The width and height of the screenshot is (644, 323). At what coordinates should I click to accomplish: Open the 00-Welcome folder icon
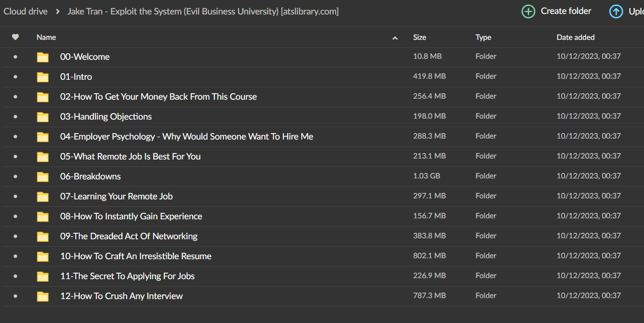pos(43,57)
